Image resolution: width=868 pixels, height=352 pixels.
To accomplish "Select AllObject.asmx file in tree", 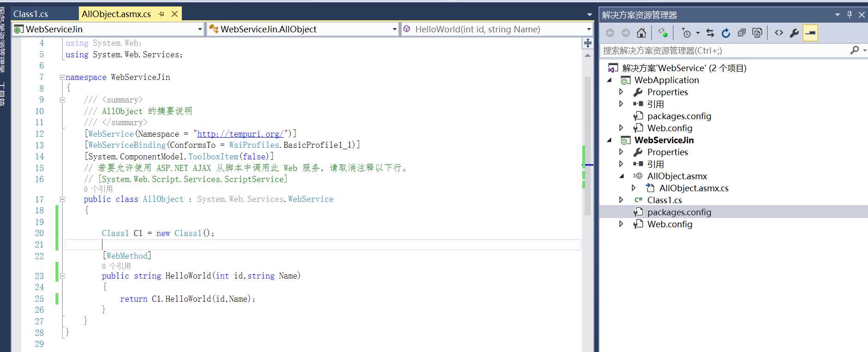I will [677, 176].
